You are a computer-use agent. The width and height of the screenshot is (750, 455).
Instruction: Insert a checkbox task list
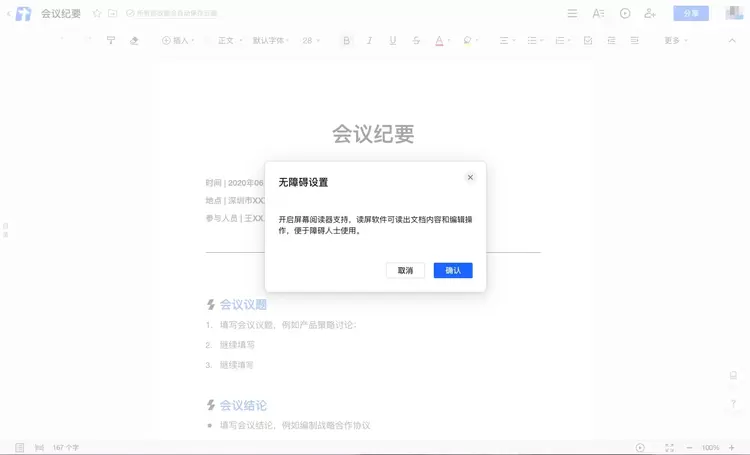(587, 41)
